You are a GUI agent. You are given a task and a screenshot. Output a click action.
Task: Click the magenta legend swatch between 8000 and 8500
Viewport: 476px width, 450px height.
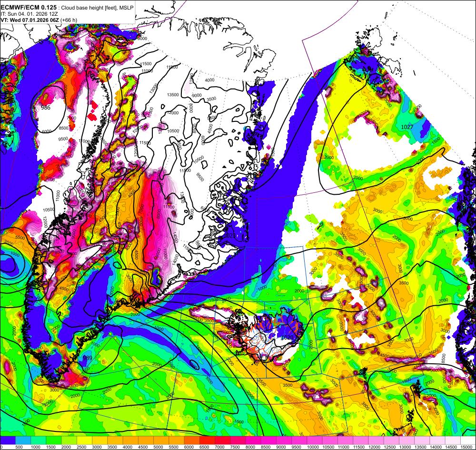253,440
